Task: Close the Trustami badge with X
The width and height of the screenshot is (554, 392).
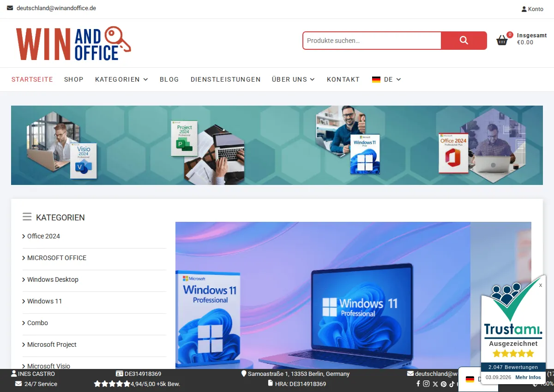Action: [541, 285]
